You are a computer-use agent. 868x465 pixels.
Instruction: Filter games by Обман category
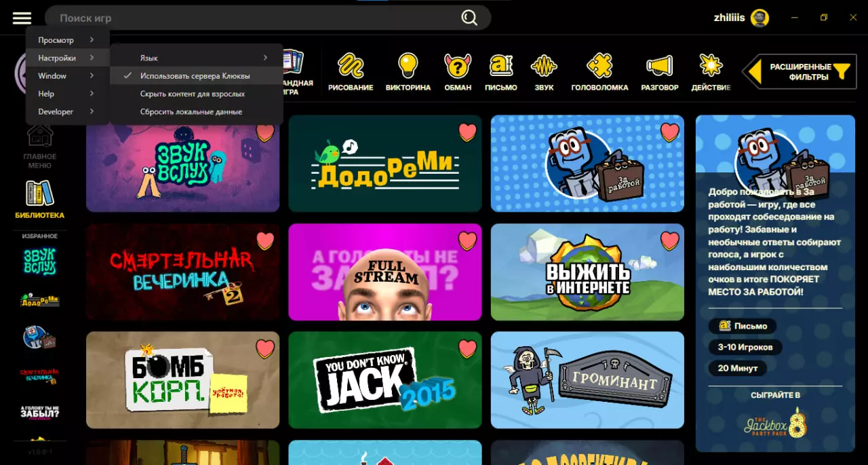click(x=458, y=72)
